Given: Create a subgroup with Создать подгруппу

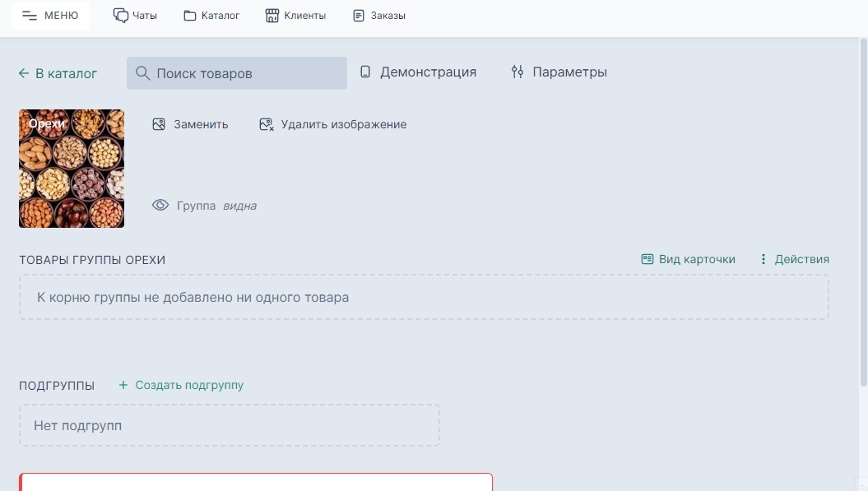Looking at the screenshot, I should 181,384.
